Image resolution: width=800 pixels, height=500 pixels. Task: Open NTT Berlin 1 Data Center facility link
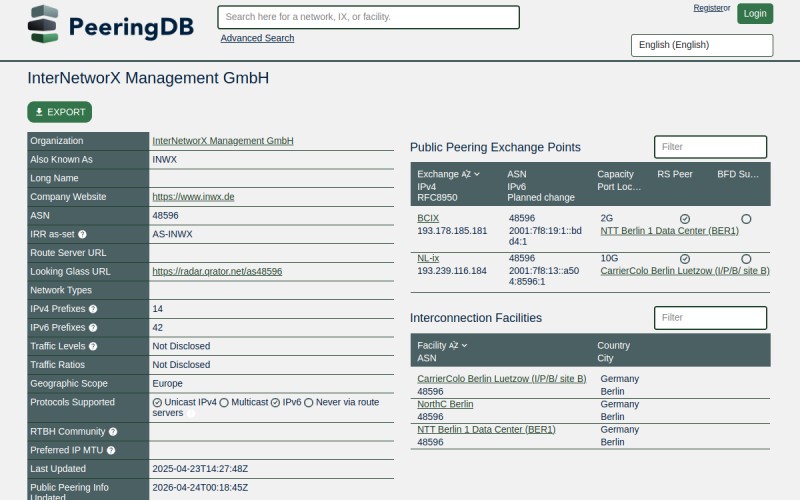(x=486, y=430)
